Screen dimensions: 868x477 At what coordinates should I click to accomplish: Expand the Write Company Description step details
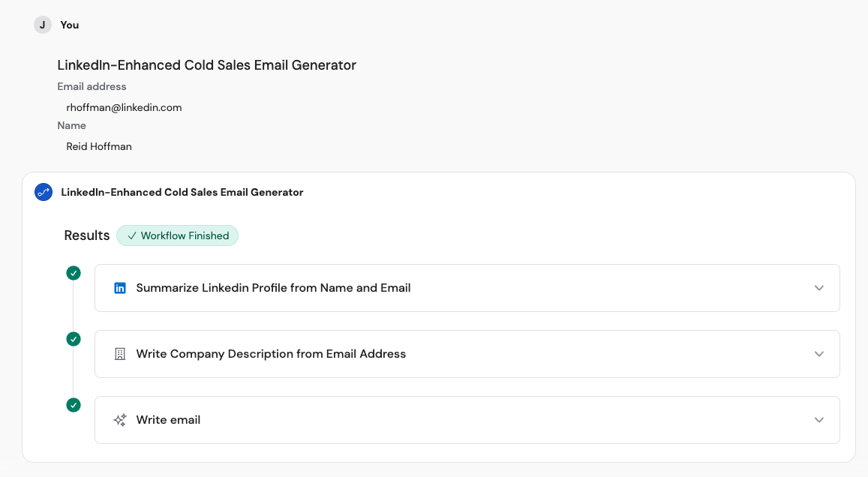click(819, 354)
